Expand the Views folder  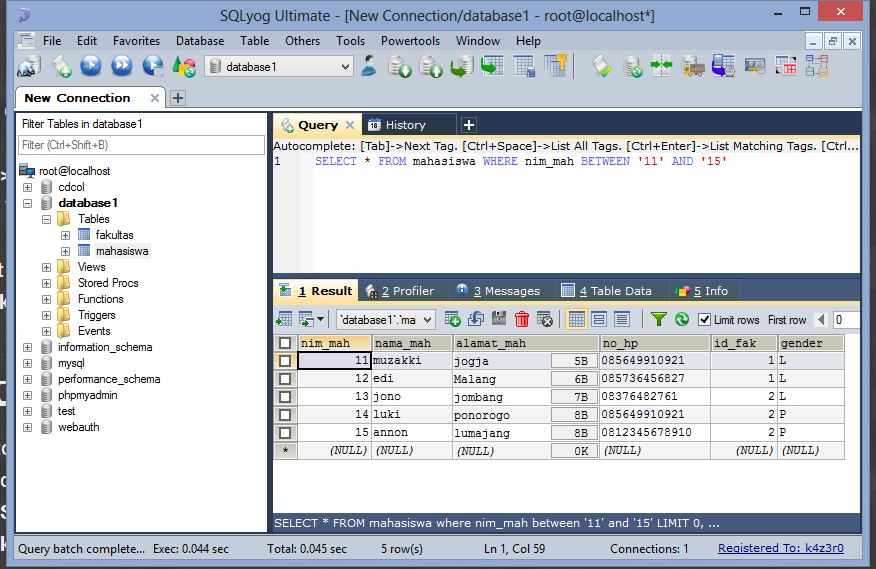tap(46, 268)
